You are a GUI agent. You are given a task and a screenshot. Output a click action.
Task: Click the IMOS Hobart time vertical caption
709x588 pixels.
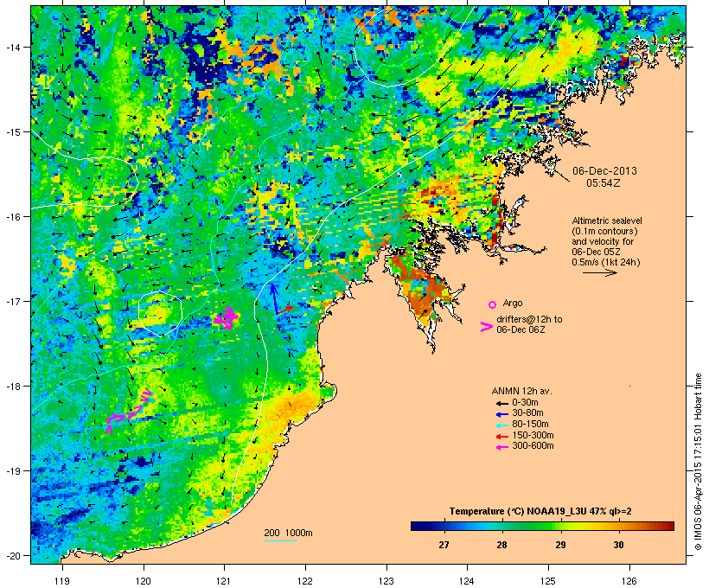pos(699,462)
